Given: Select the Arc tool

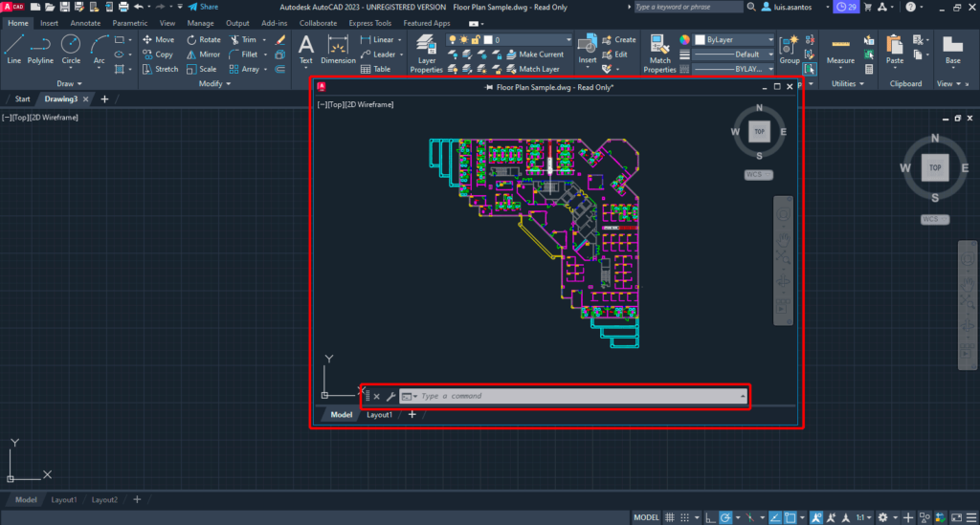Looking at the screenshot, I should (x=99, y=50).
